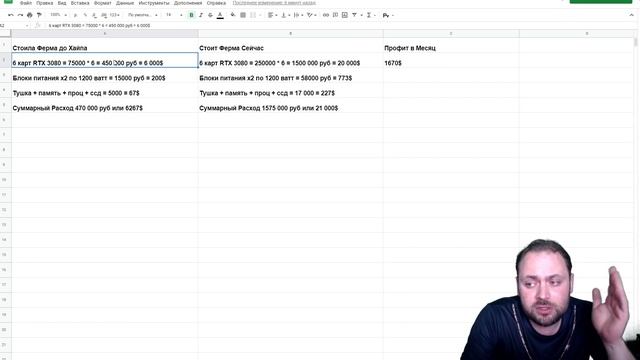
Task: Select cell 'Блоки питания ... 15000 руб = 200$'
Action: (x=105, y=76)
